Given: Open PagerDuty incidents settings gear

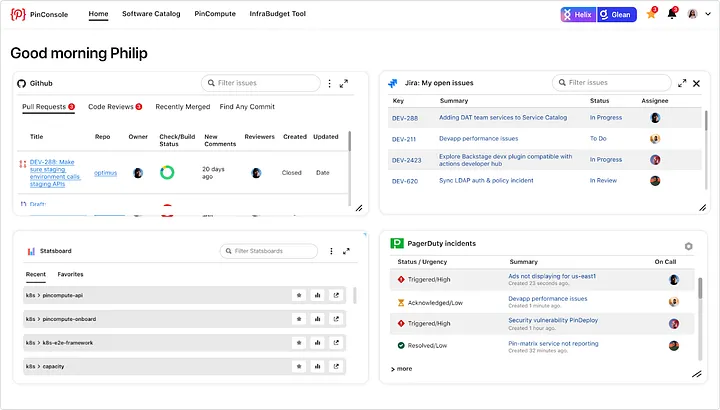Looking at the screenshot, I should click(x=688, y=246).
